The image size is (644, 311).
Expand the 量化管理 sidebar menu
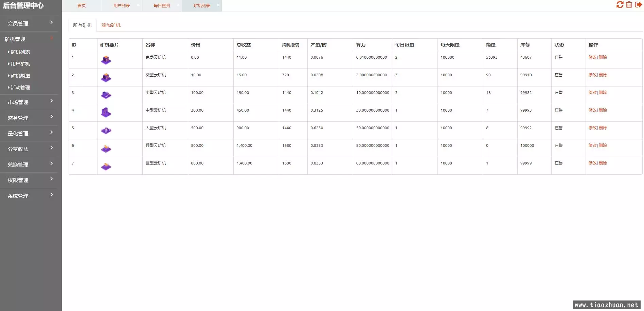pos(29,133)
